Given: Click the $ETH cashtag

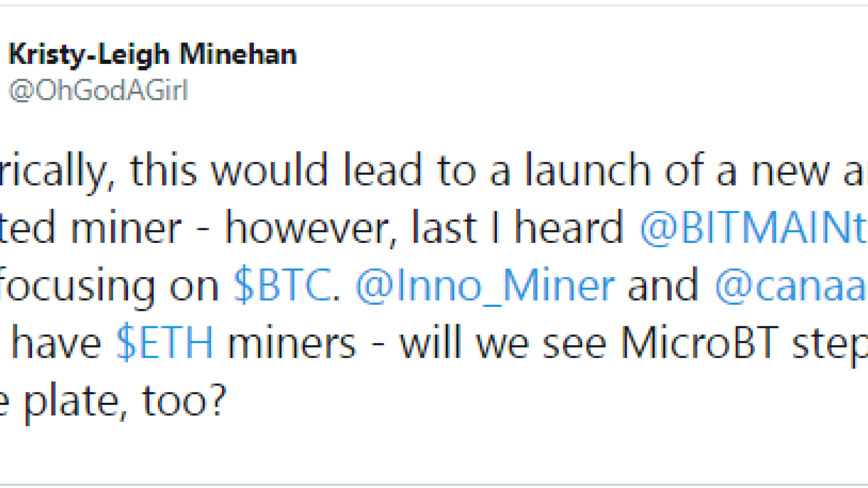Looking at the screenshot, I should pos(165,343).
